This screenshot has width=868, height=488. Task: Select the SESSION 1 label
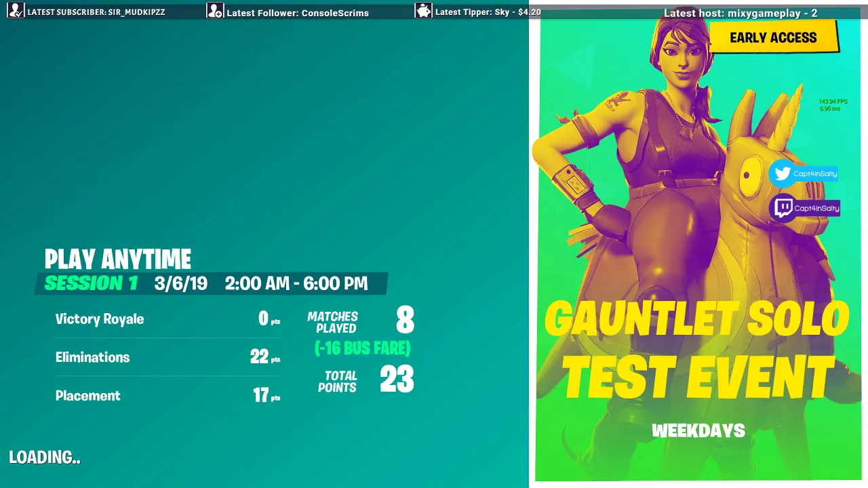tap(91, 283)
